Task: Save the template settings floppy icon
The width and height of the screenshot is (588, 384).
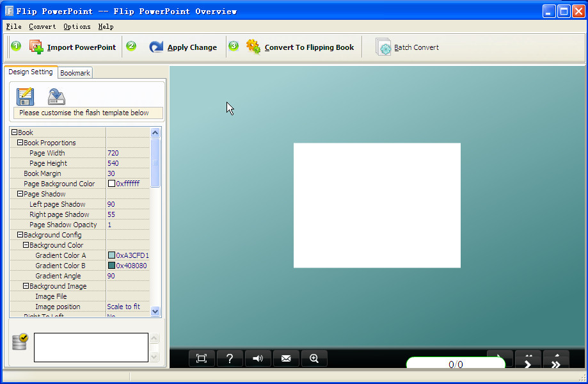Action: pyautogui.click(x=25, y=97)
